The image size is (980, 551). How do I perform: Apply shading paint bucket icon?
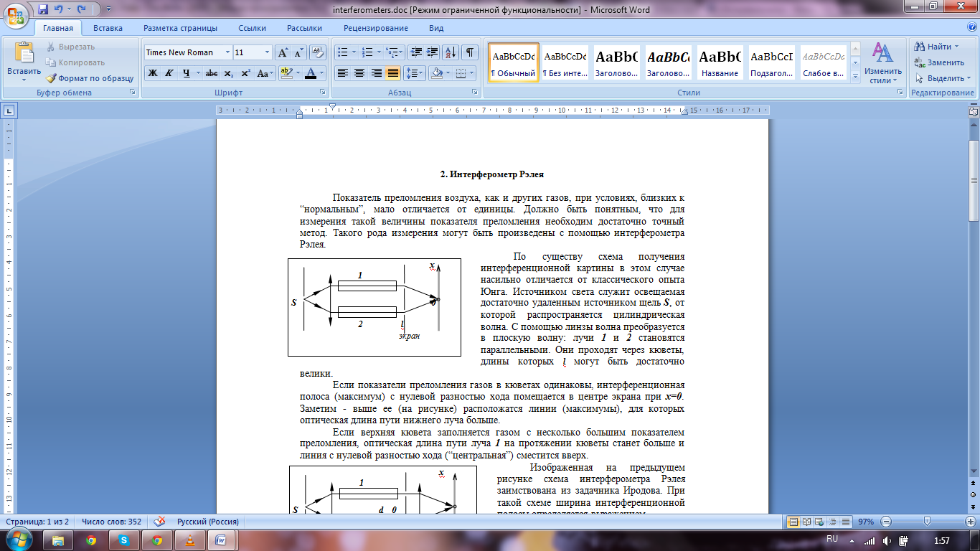click(436, 73)
